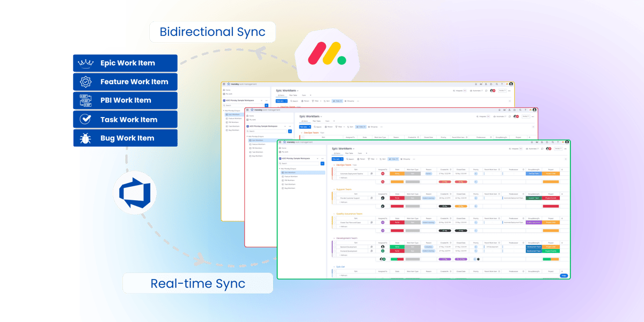Collapse the Support Team group

334,189
